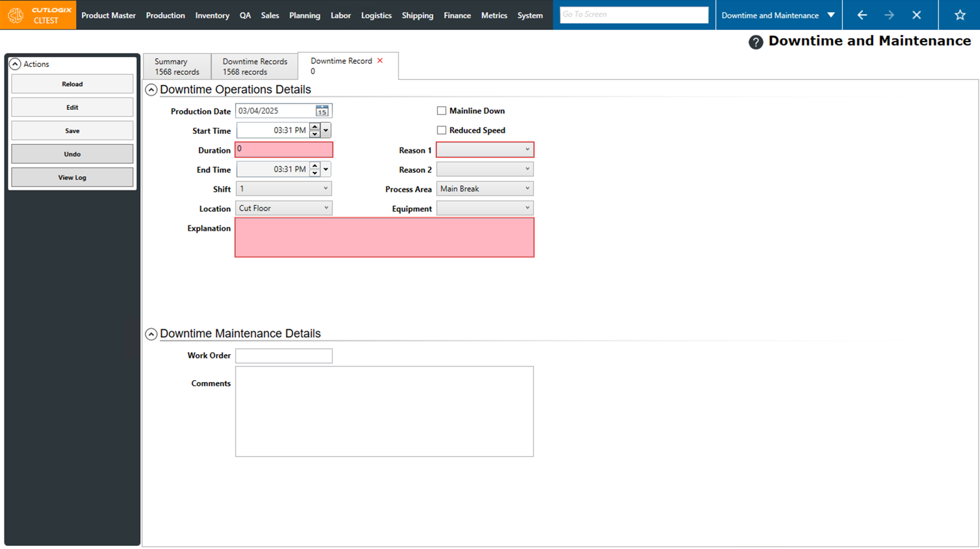The image size is (980, 549).
Task: Open the Production Date calendar picker
Action: click(322, 111)
